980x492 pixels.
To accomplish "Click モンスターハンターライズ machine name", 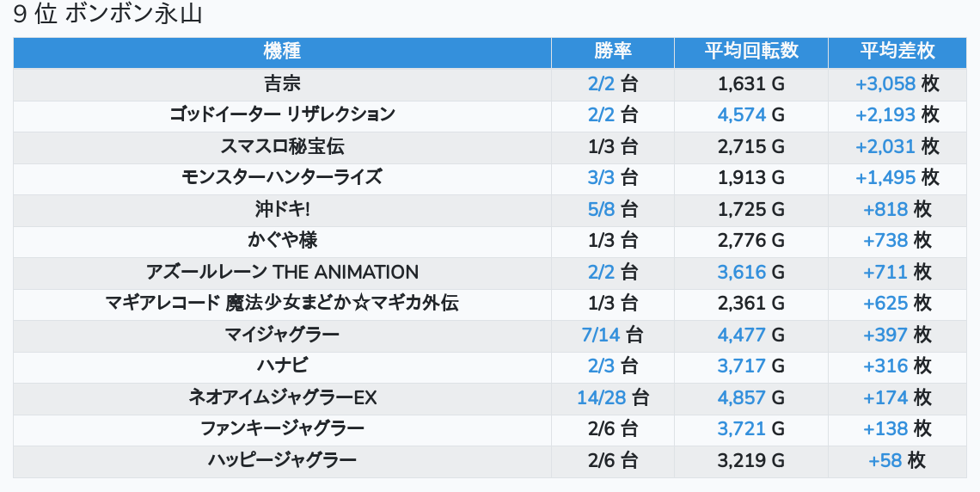I will 282,177.
